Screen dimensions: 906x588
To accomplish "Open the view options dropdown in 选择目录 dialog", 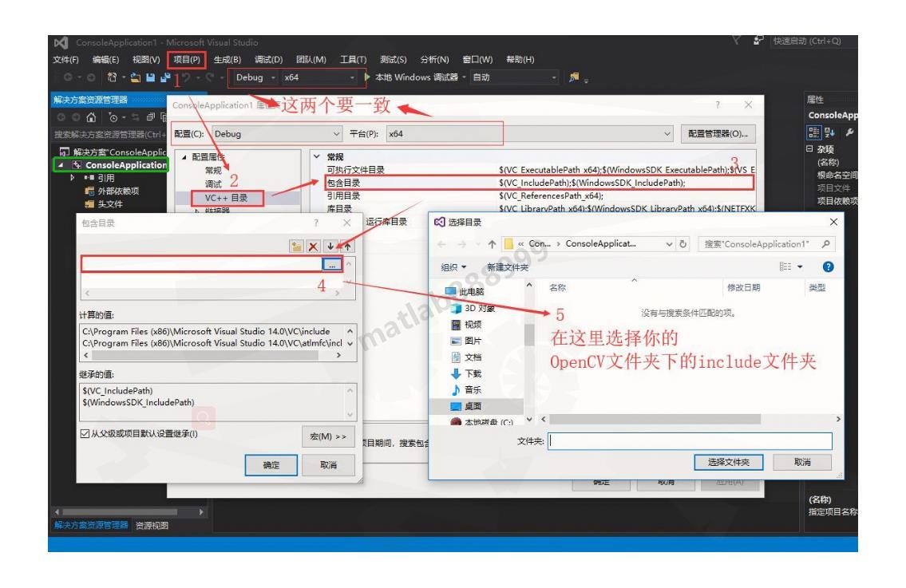I will [x=800, y=266].
